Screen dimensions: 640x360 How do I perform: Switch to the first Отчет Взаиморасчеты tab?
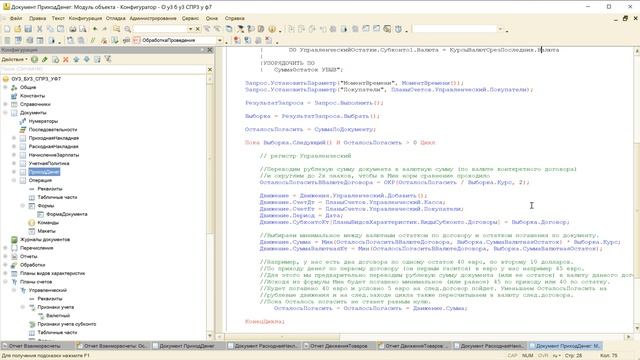[x=38, y=346]
